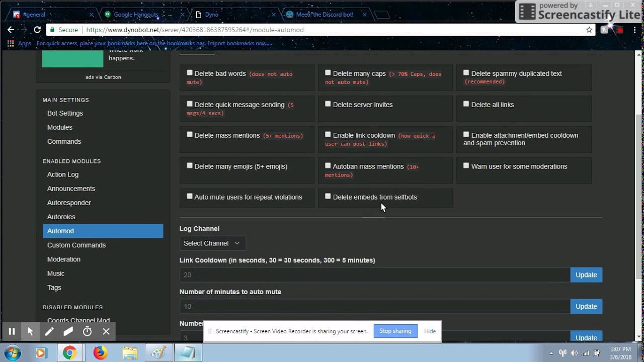644x362 pixels.
Task: Open Windows Start menu
Action: [x=13, y=353]
